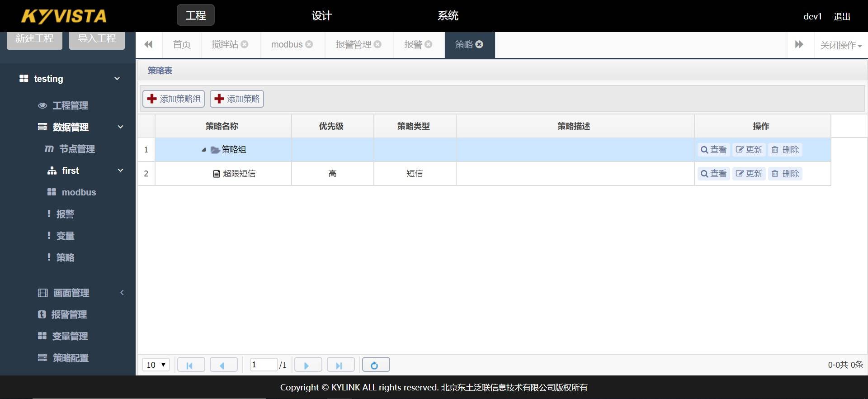The height and width of the screenshot is (399, 868).
Task: Collapse the testing project in sidebar
Action: click(x=117, y=79)
